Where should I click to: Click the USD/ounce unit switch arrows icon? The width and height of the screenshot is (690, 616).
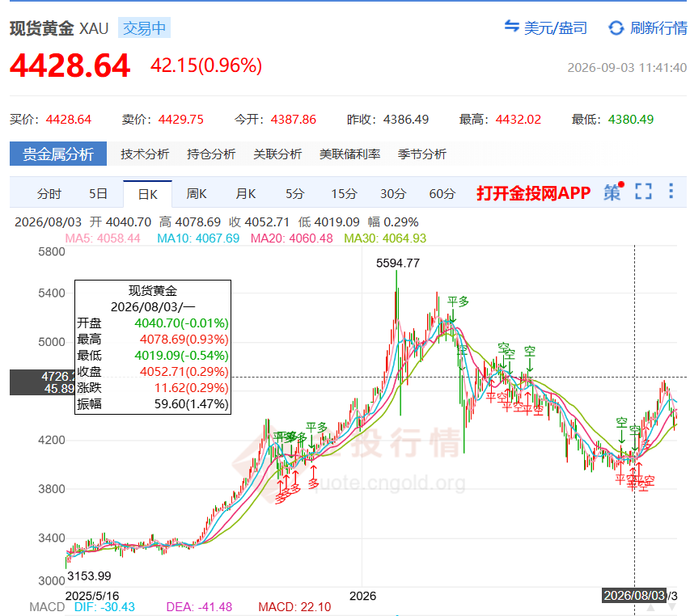click(511, 27)
